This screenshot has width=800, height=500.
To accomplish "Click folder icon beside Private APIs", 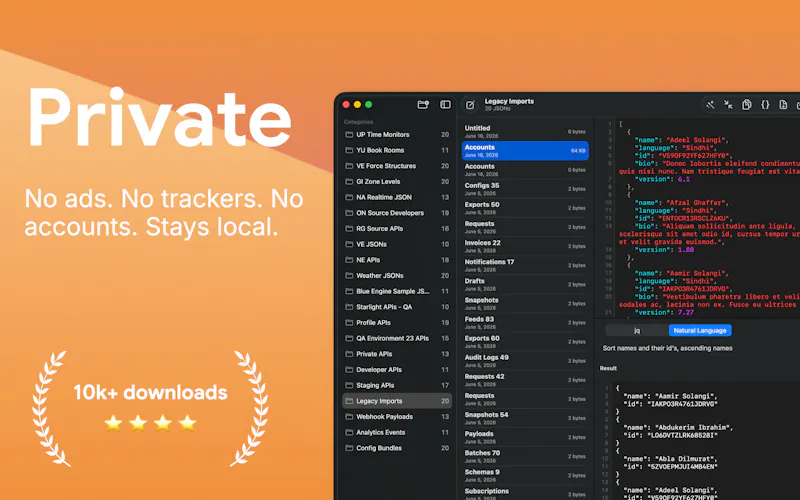I will [x=349, y=354].
